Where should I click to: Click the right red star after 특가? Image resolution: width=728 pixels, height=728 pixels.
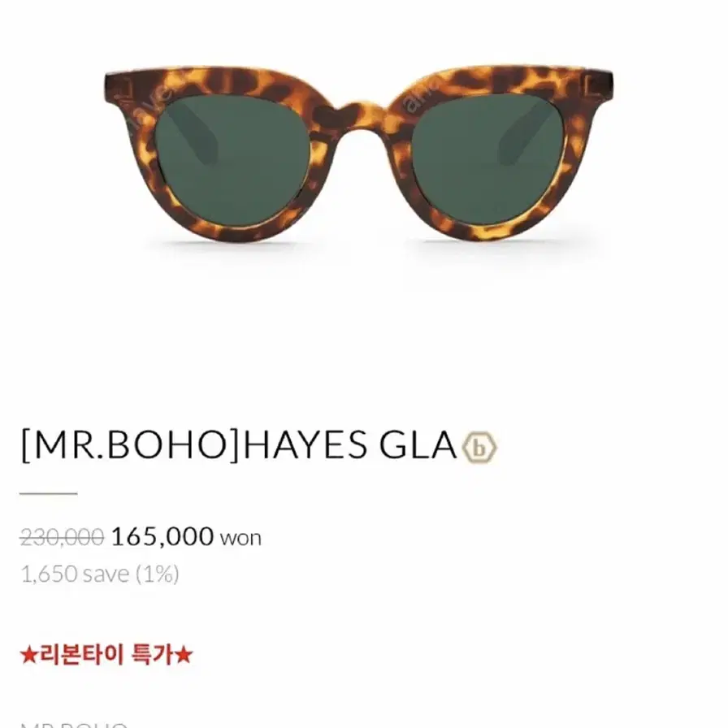coord(184,655)
